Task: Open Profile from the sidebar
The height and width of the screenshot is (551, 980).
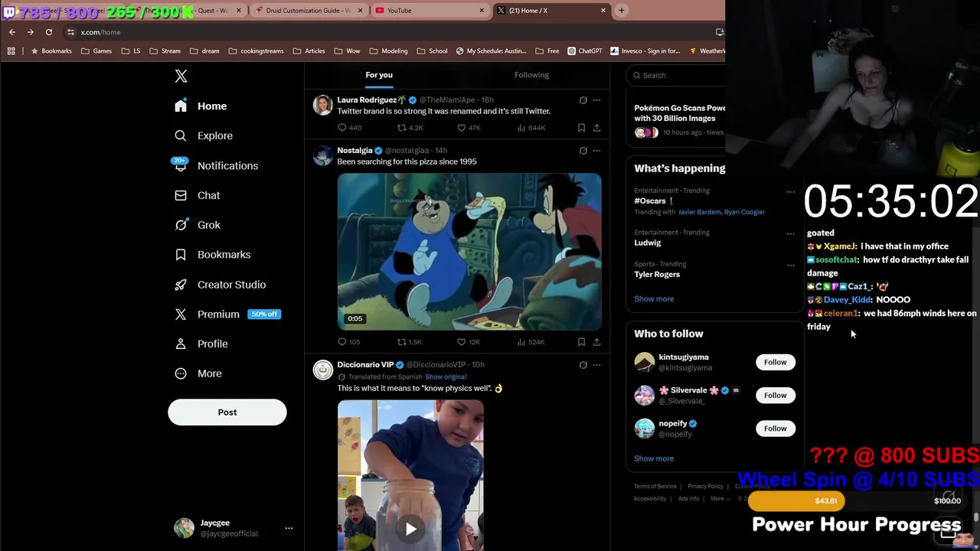Action: [x=201, y=344]
